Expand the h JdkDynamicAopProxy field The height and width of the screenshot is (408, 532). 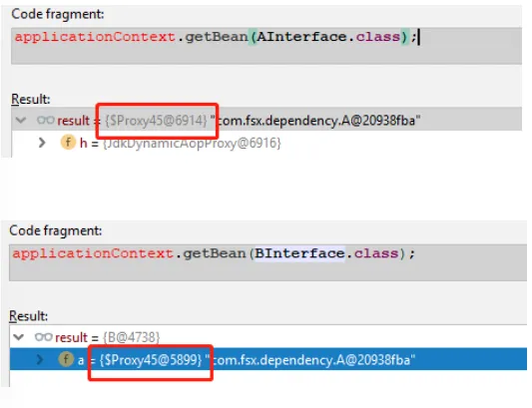[42, 143]
